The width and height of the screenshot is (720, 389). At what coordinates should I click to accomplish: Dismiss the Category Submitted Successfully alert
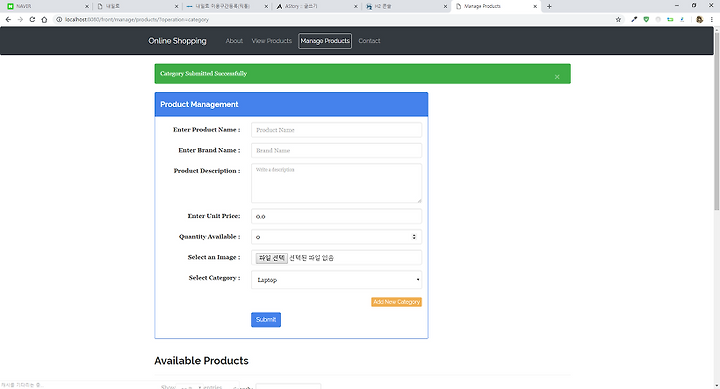pyautogui.click(x=557, y=77)
